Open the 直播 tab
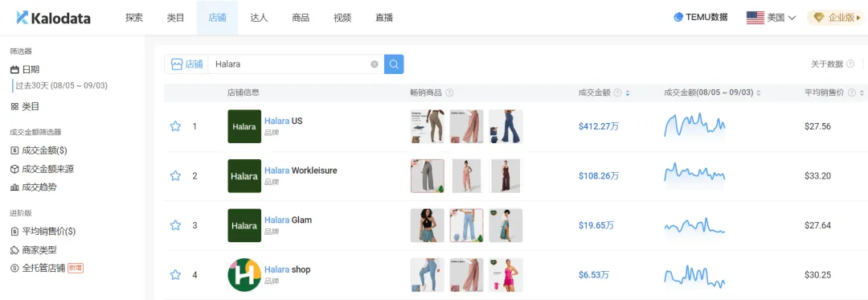The image size is (868, 300). pyautogui.click(x=384, y=18)
